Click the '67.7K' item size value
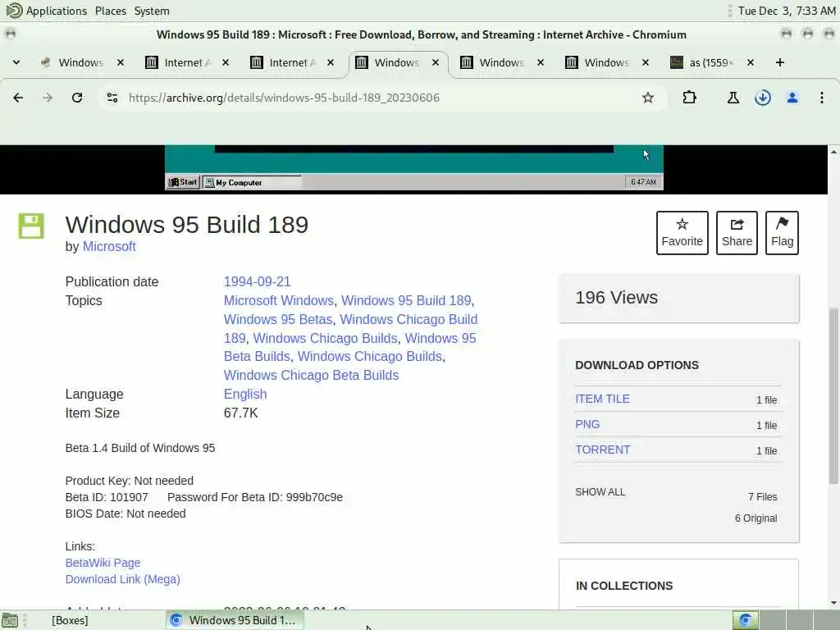The width and height of the screenshot is (840, 630). coord(240,413)
